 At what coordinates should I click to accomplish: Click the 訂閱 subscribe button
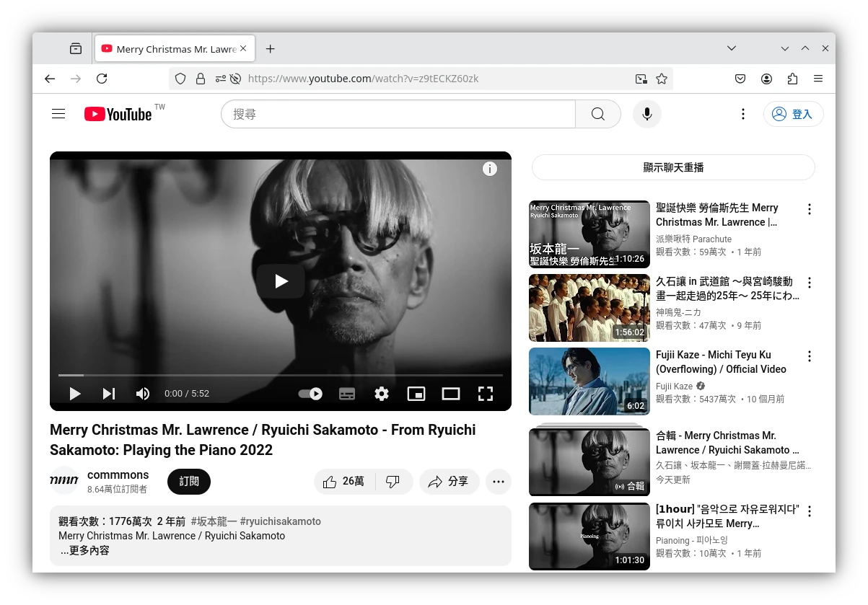tap(189, 482)
